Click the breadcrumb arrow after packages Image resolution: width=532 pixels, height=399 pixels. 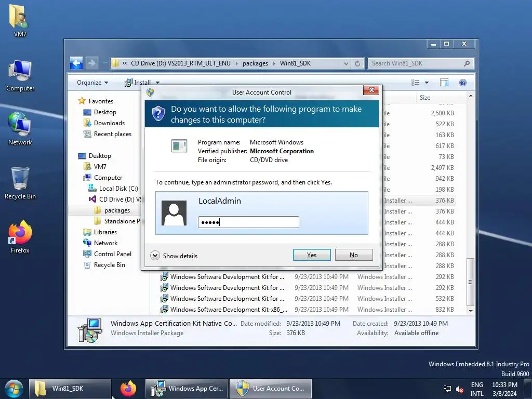click(274, 63)
